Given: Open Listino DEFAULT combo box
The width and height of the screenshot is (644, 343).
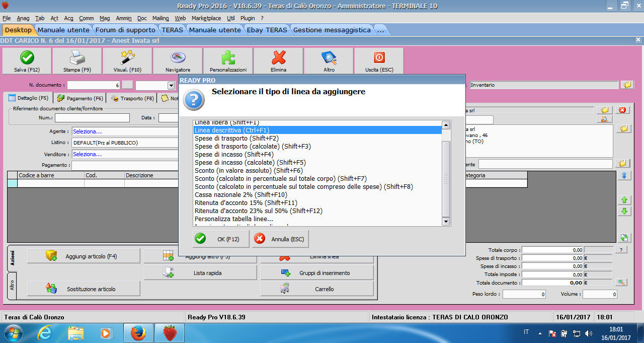Looking at the screenshot, I should (x=125, y=143).
